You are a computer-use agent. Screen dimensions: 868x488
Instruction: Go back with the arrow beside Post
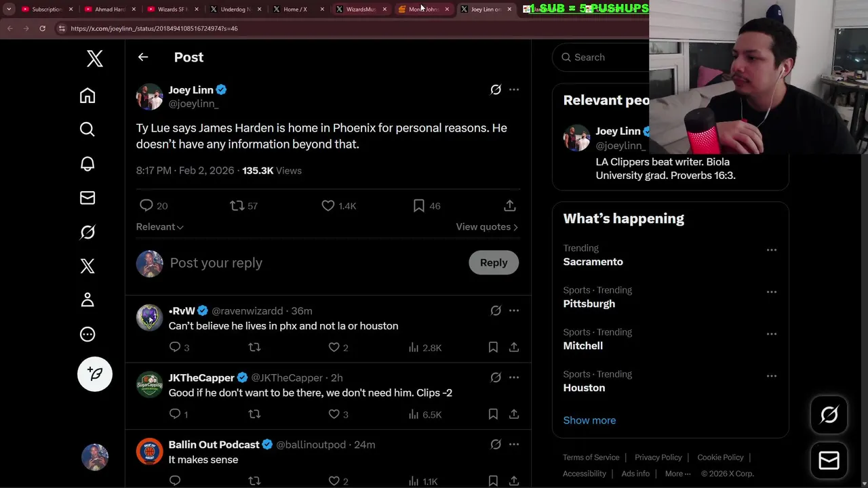point(143,57)
